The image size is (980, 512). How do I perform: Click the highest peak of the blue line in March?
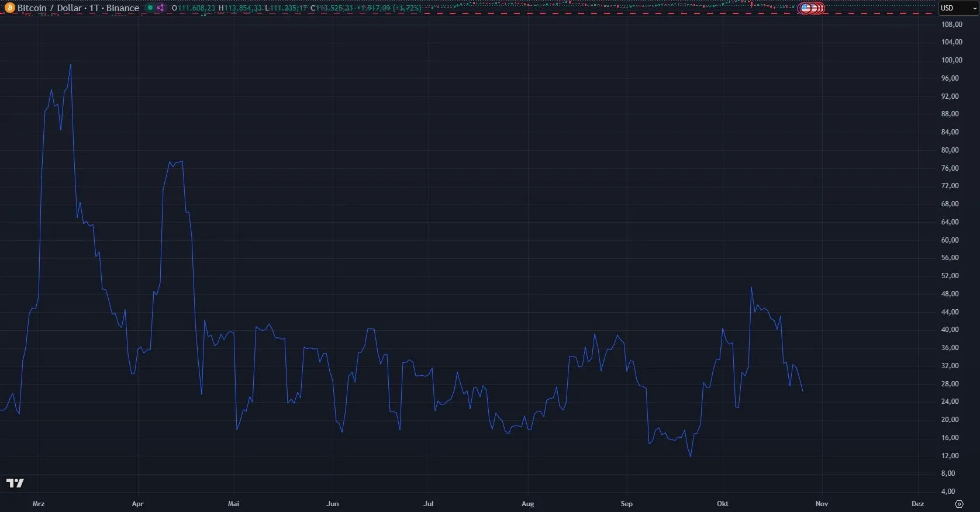tap(71, 65)
